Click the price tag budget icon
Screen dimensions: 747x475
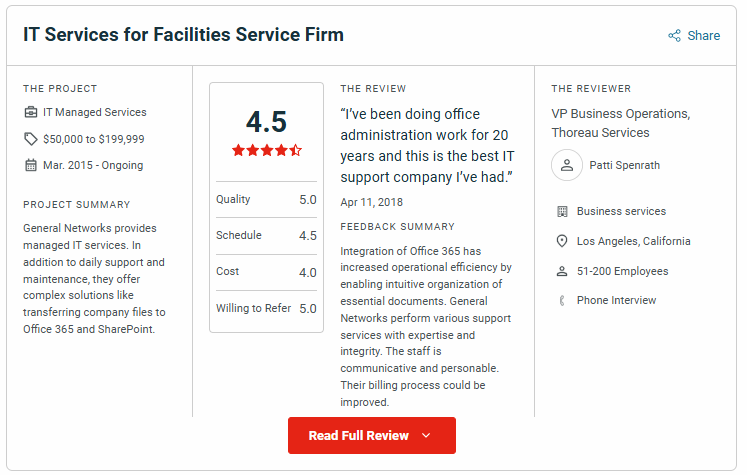click(31, 139)
